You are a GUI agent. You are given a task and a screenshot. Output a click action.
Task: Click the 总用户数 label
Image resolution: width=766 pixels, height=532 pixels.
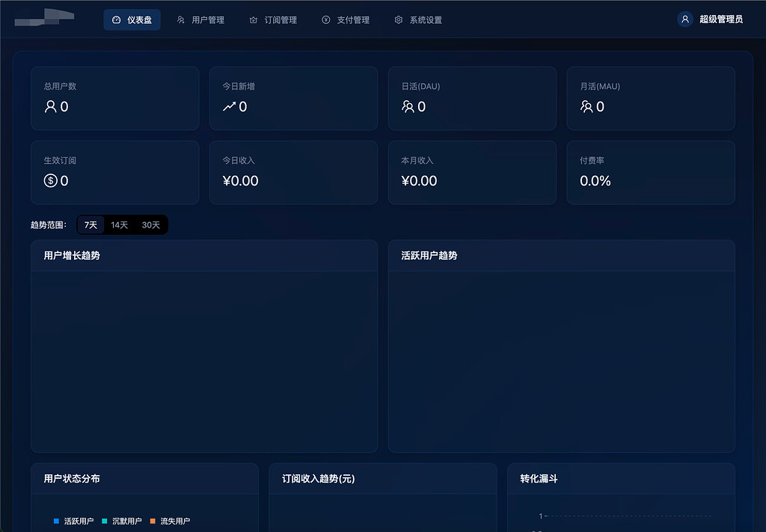pyautogui.click(x=60, y=86)
